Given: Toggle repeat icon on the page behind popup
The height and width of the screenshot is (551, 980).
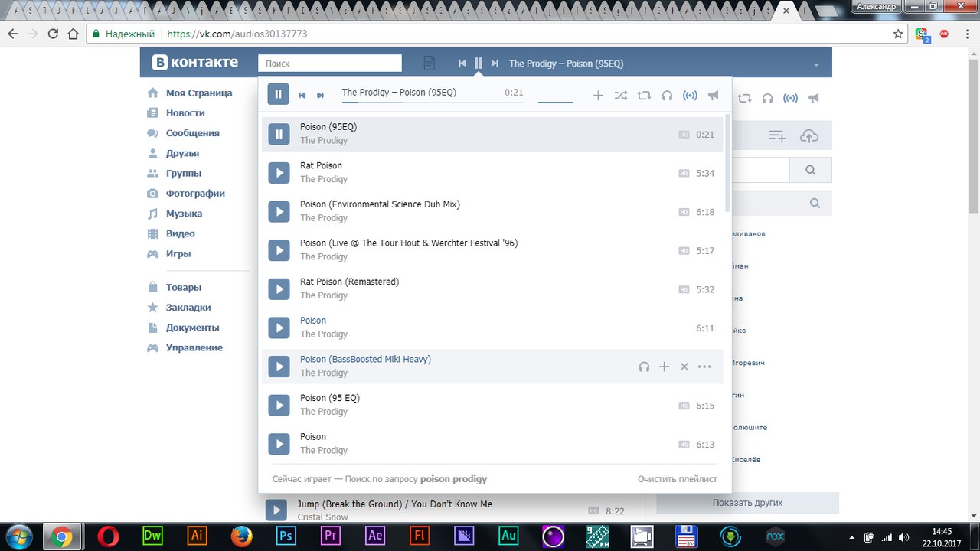Looking at the screenshot, I should click(x=744, y=98).
